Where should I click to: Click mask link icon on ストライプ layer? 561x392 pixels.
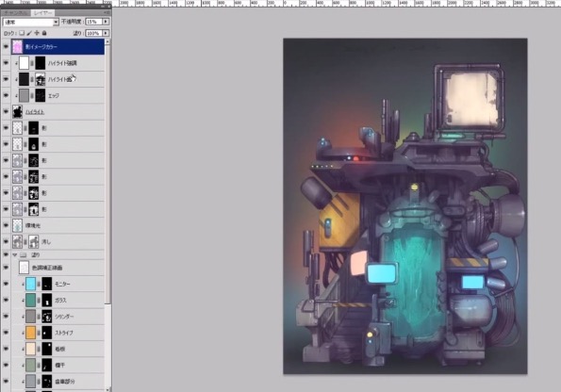pos(39,333)
